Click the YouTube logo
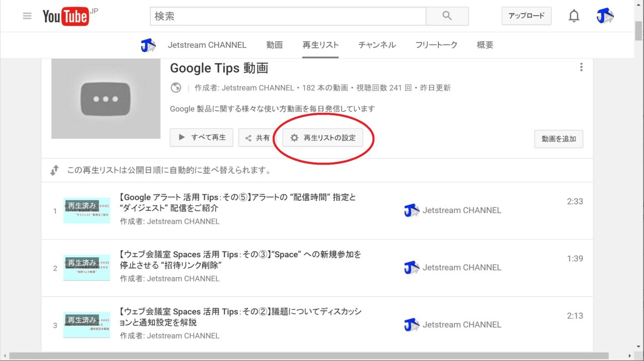644x361 pixels. pyautogui.click(x=66, y=17)
